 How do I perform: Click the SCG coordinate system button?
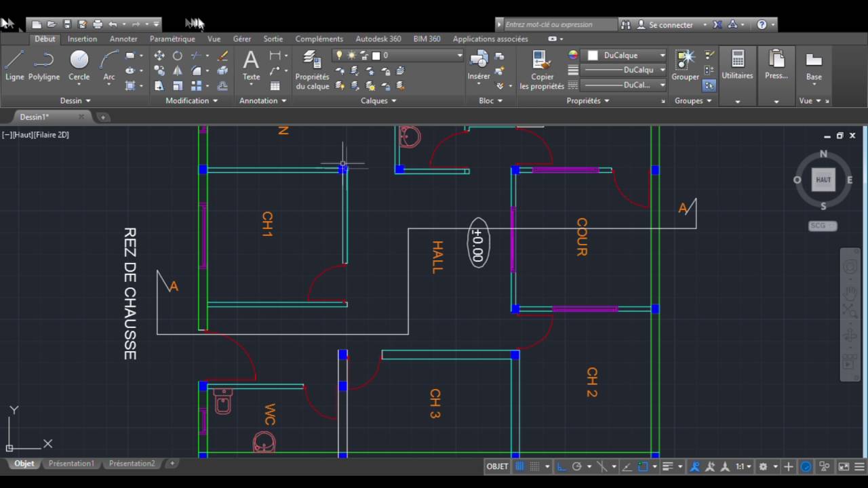pos(823,226)
